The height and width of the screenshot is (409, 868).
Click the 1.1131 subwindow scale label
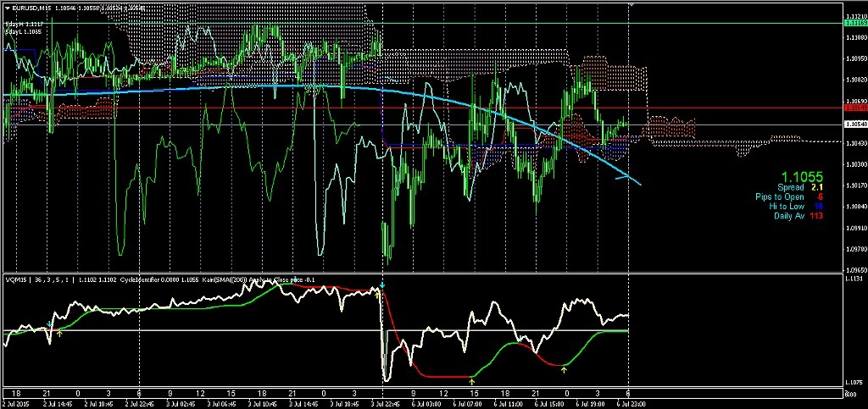(854, 279)
